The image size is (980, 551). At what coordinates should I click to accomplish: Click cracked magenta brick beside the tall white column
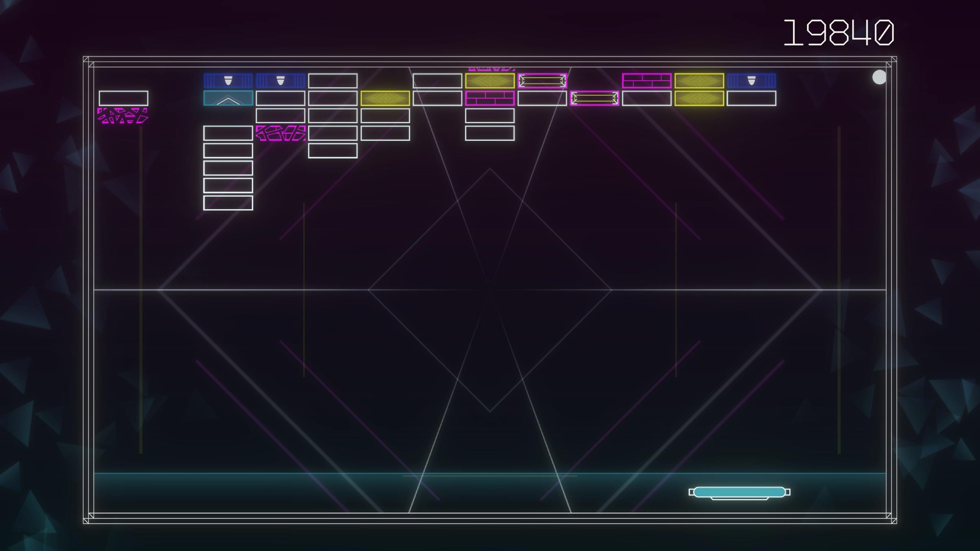pyautogui.click(x=280, y=133)
